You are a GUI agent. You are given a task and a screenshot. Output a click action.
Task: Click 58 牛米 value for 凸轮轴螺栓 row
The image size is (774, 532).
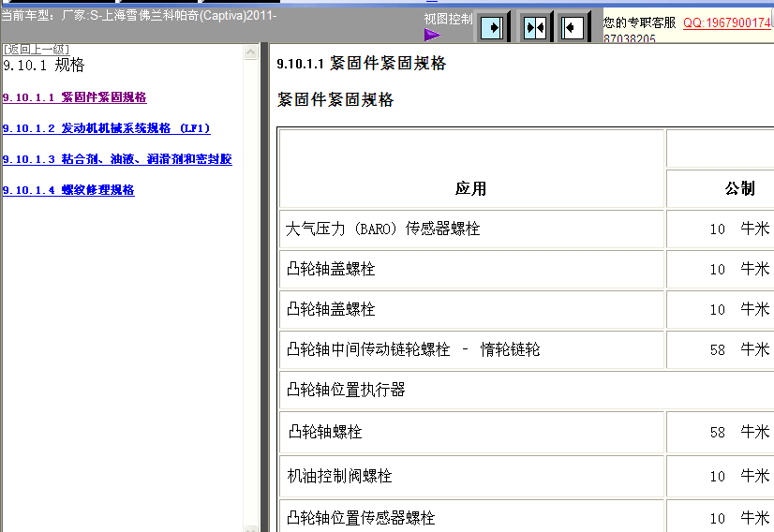coord(739,432)
